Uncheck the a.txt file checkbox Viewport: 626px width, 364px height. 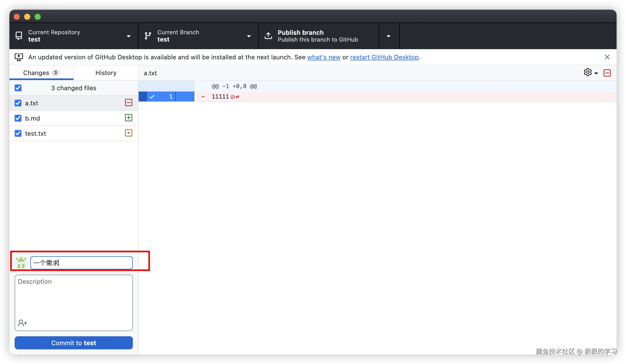[18, 103]
